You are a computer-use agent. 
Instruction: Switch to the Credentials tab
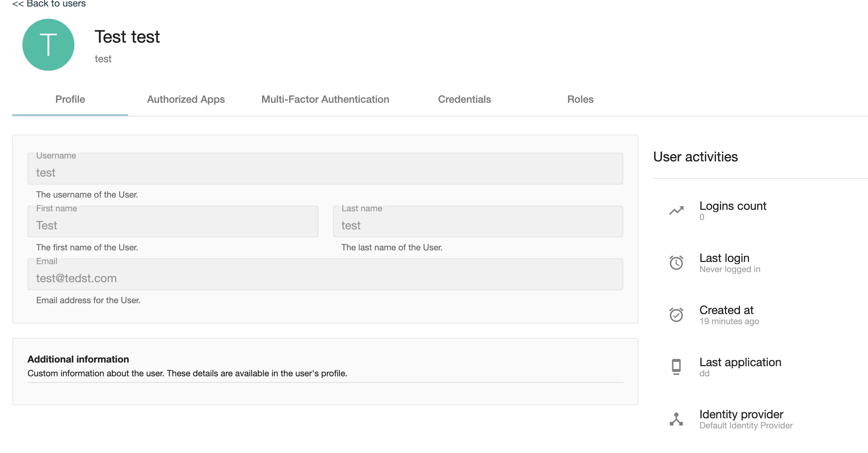point(464,99)
